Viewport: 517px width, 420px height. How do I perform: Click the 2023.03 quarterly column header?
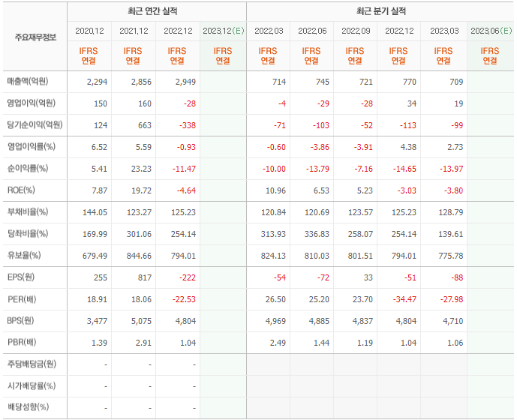coord(444,31)
